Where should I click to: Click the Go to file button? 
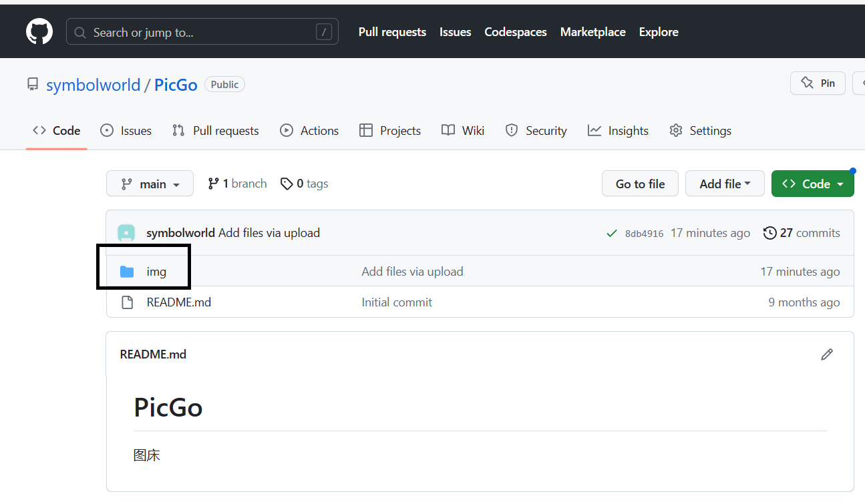coord(640,184)
